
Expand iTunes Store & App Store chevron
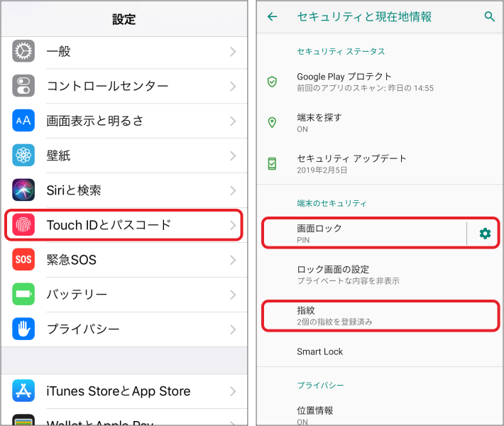[233, 391]
